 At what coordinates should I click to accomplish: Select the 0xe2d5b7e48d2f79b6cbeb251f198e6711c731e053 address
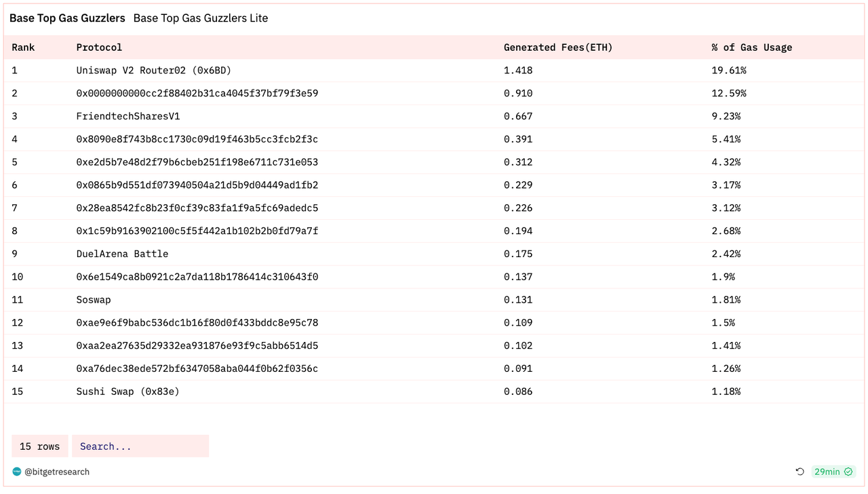(x=197, y=162)
